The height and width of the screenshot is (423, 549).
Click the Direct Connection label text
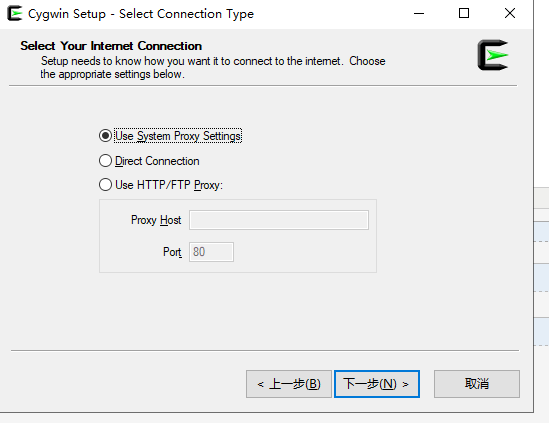[x=157, y=161]
